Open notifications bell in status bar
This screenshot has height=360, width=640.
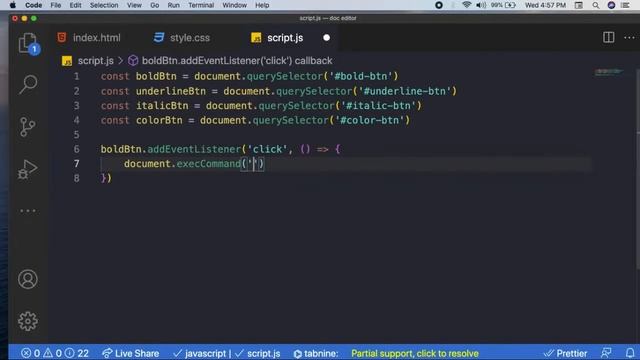tap(630, 353)
